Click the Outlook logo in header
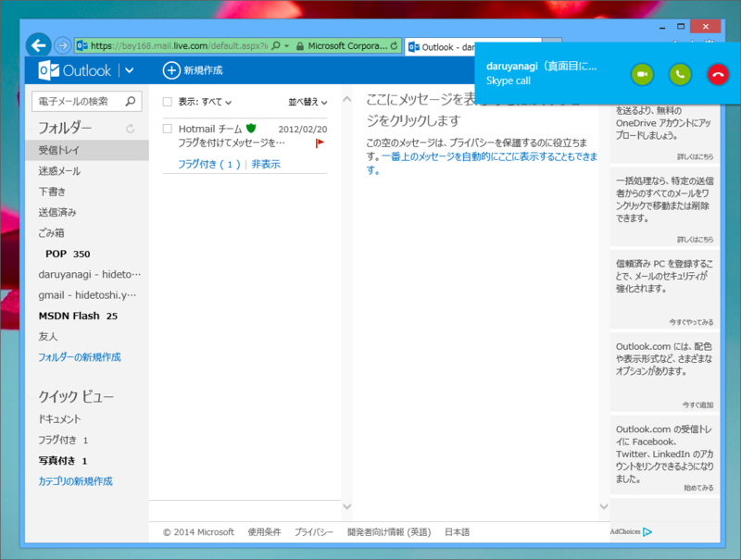This screenshot has width=741, height=560. (75, 70)
